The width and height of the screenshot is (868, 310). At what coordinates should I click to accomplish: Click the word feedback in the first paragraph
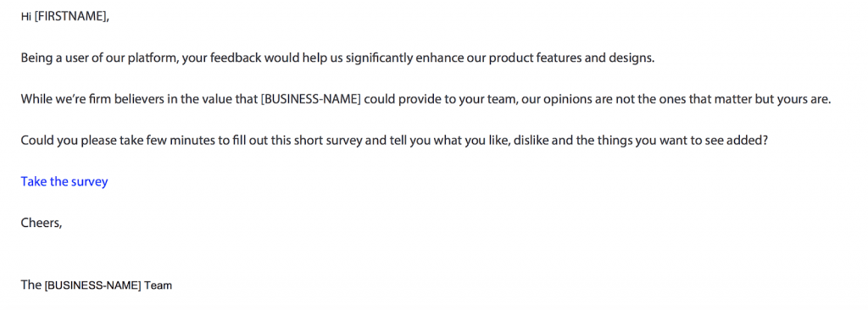pyautogui.click(x=235, y=58)
